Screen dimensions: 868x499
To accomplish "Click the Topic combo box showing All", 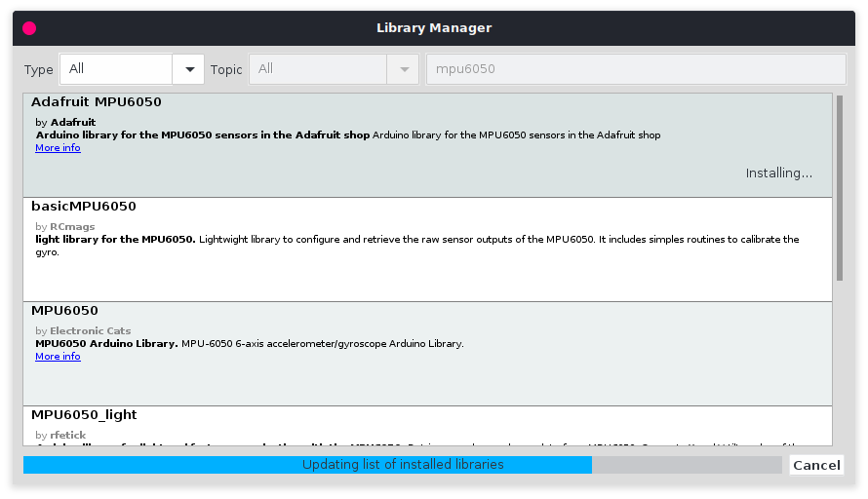I will pyautogui.click(x=334, y=69).
